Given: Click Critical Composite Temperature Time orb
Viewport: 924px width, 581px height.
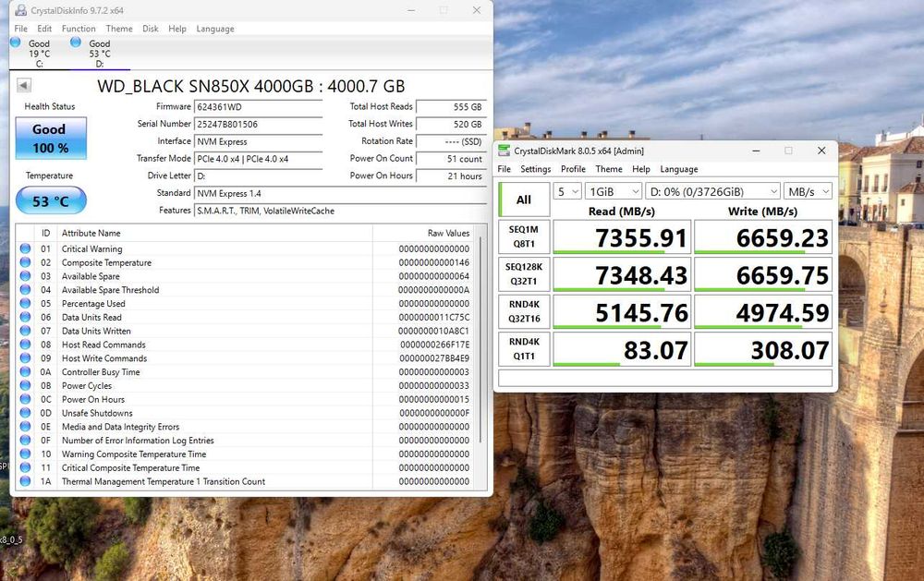Looking at the screenshot, I should point(25,467).
